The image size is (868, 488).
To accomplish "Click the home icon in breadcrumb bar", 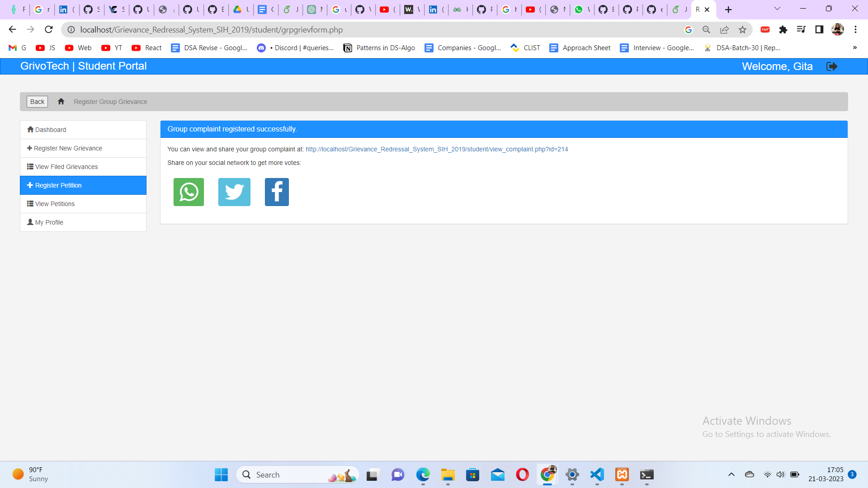I will tap(61, 102).
